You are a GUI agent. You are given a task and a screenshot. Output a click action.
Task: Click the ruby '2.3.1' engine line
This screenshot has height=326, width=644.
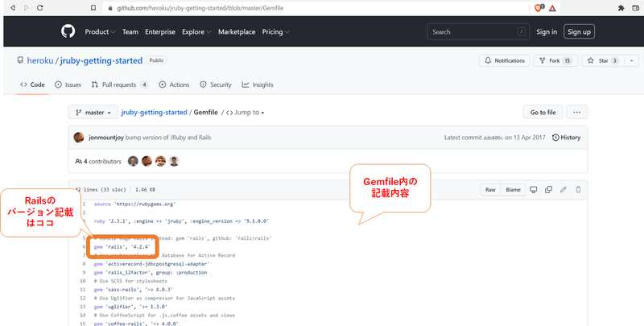click(181, 221)
